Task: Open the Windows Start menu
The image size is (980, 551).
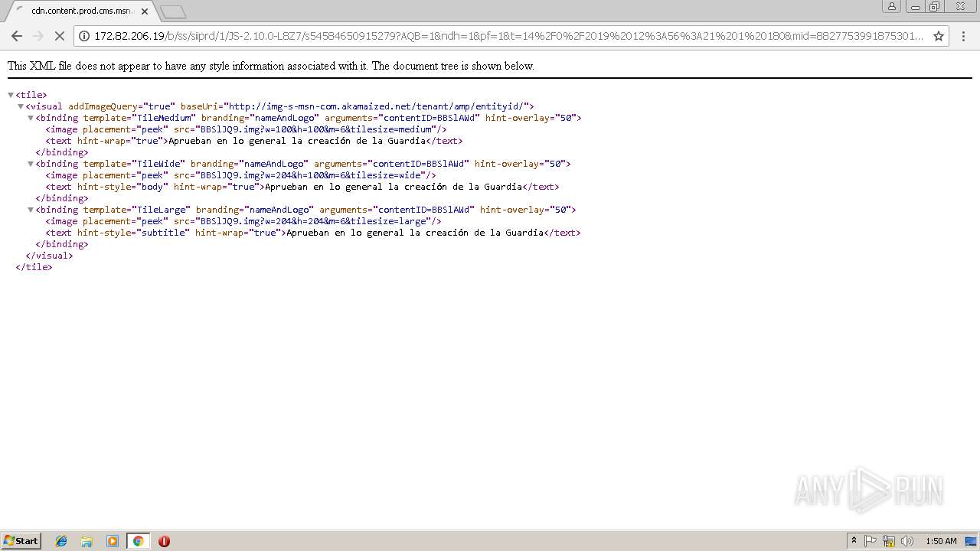Action: pos(21,541)
